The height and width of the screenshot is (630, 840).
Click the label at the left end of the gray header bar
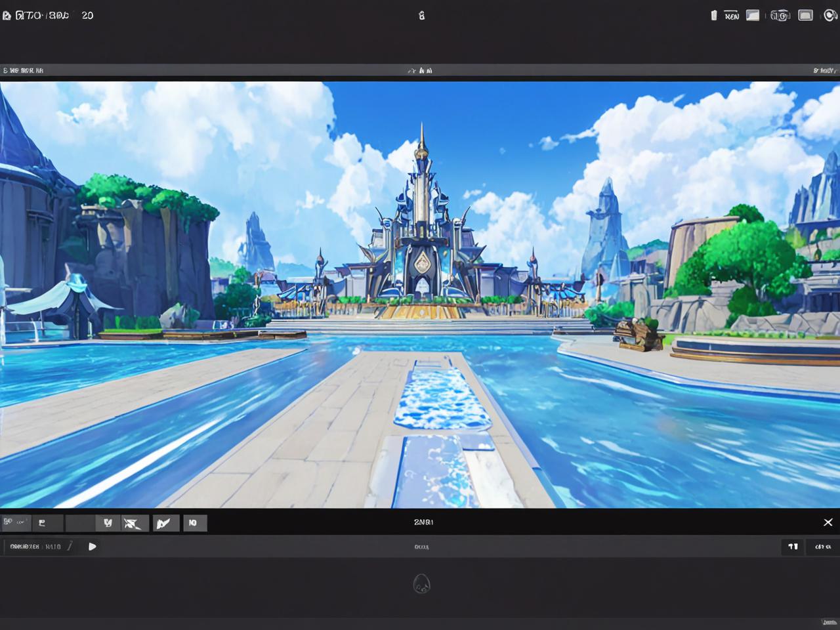pyautogui.click(x=23, y=70)
